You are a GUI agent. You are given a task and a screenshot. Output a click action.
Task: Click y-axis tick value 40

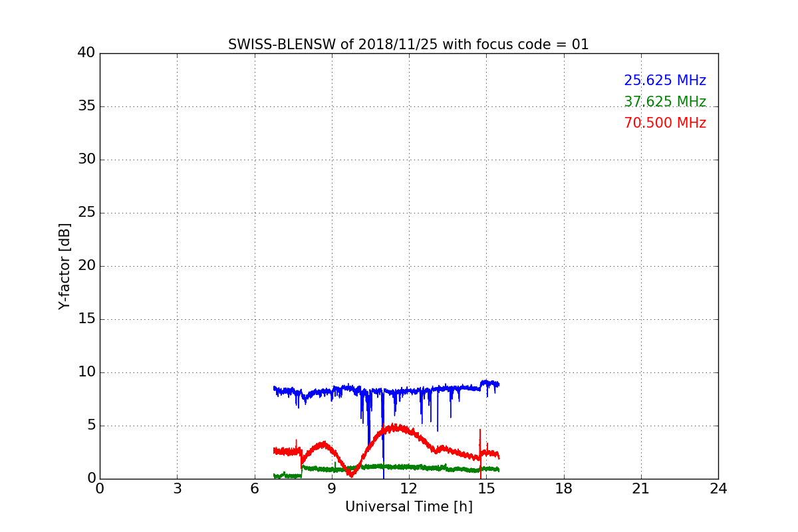point(86,53)
